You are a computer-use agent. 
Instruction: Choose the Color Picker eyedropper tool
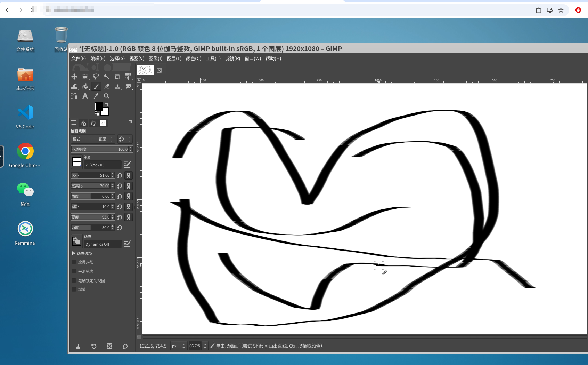(x=96, y=96)
